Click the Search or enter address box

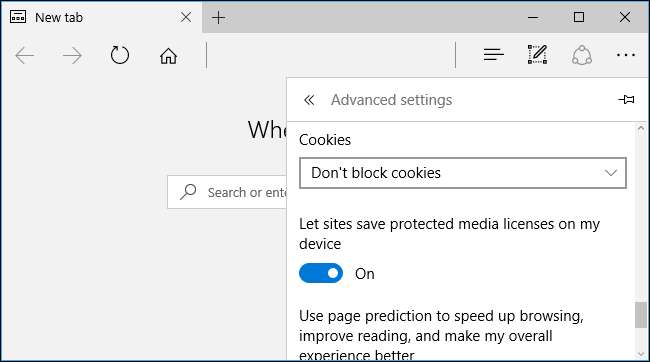(227, 192)
